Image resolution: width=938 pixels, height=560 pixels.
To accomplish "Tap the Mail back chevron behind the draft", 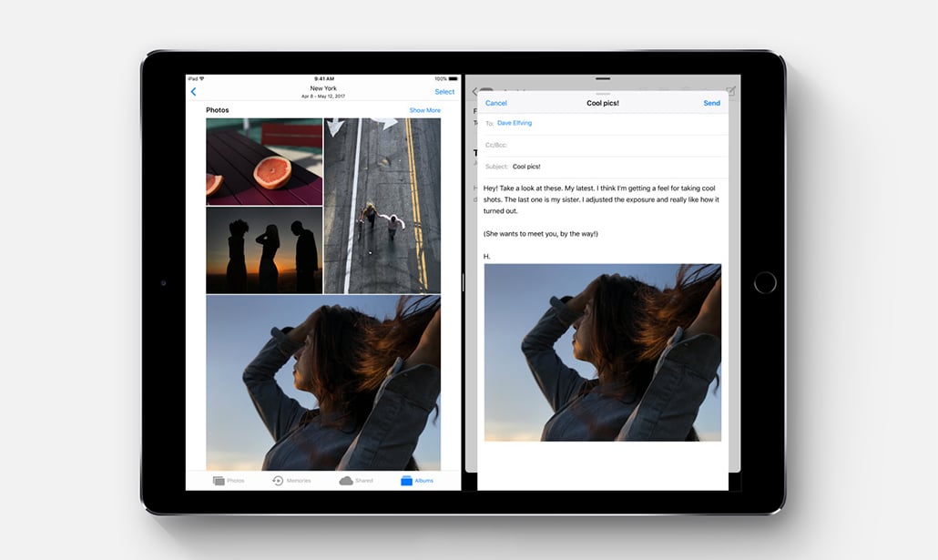I will tap(474, 91).
